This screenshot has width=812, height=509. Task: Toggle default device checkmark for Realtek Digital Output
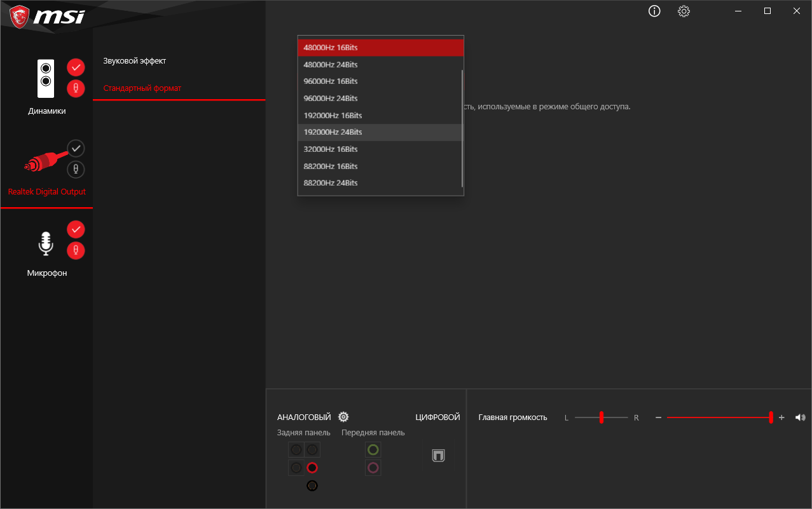coord(76,148)
